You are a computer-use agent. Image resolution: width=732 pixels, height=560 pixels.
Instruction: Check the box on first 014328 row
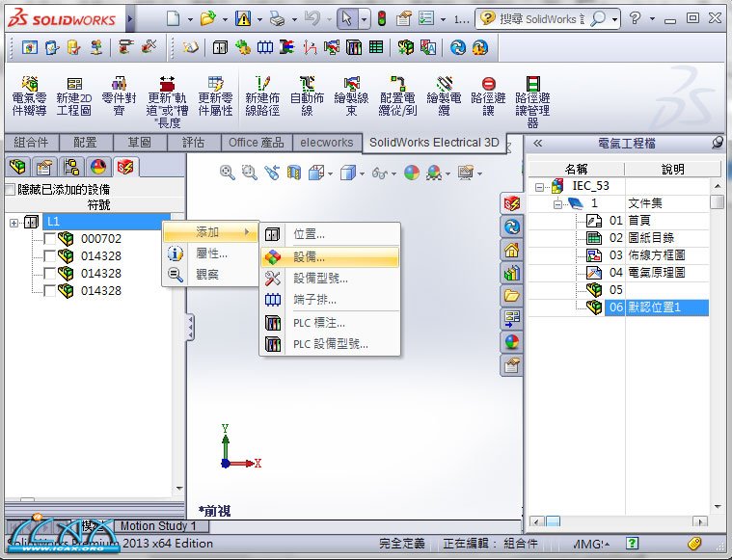pos(49,256)
